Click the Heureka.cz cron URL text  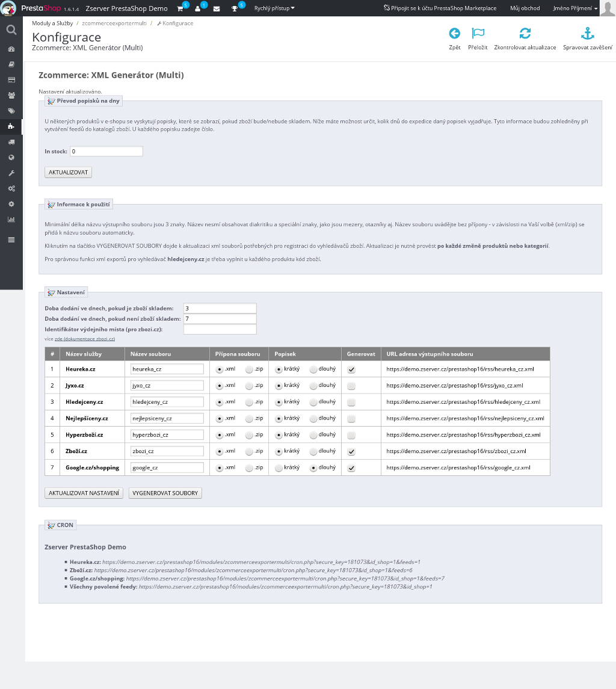tap(262, 562)
